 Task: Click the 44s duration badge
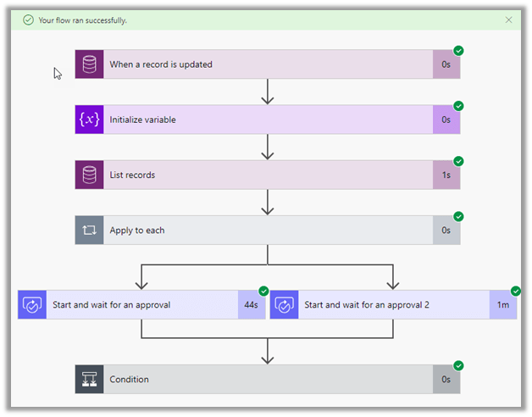tap(251, 305)
